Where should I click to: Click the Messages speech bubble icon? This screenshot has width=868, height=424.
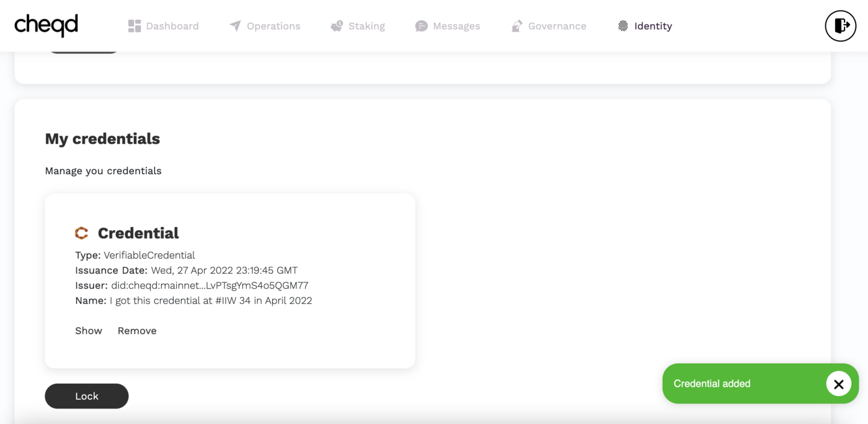(422, 26)
